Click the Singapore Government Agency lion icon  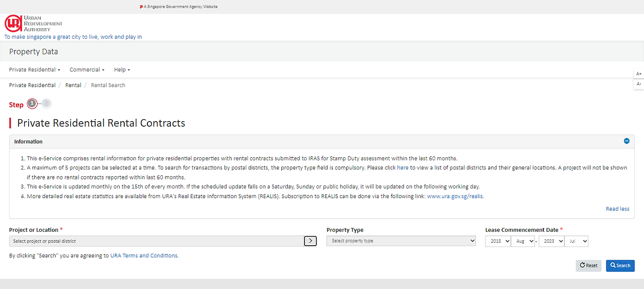pos(141,7)
